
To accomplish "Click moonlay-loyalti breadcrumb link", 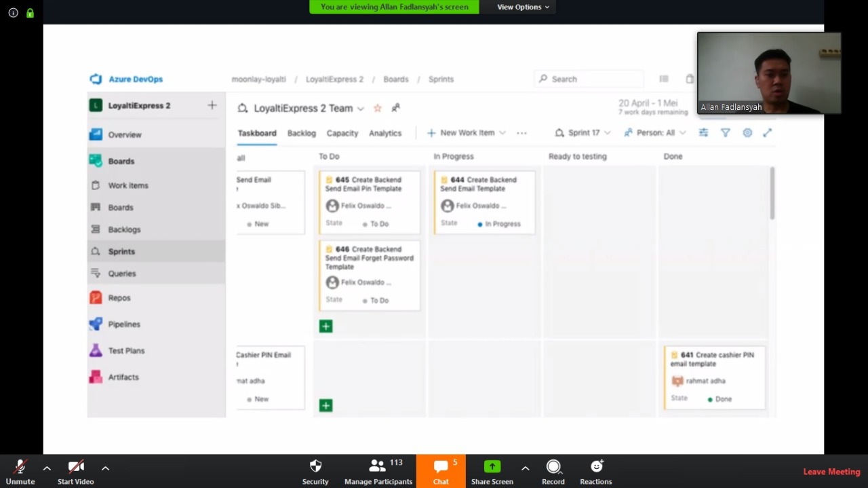I will point(258,79).
